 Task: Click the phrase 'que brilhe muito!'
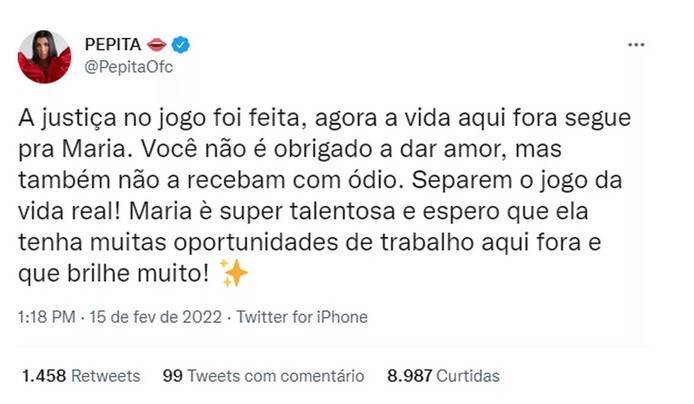point(113,273)
